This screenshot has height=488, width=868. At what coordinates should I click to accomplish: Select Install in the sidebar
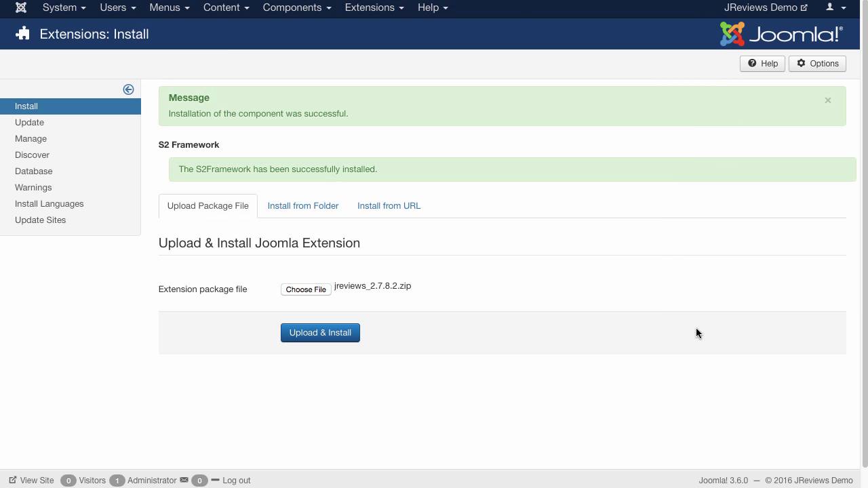[71, 106]
